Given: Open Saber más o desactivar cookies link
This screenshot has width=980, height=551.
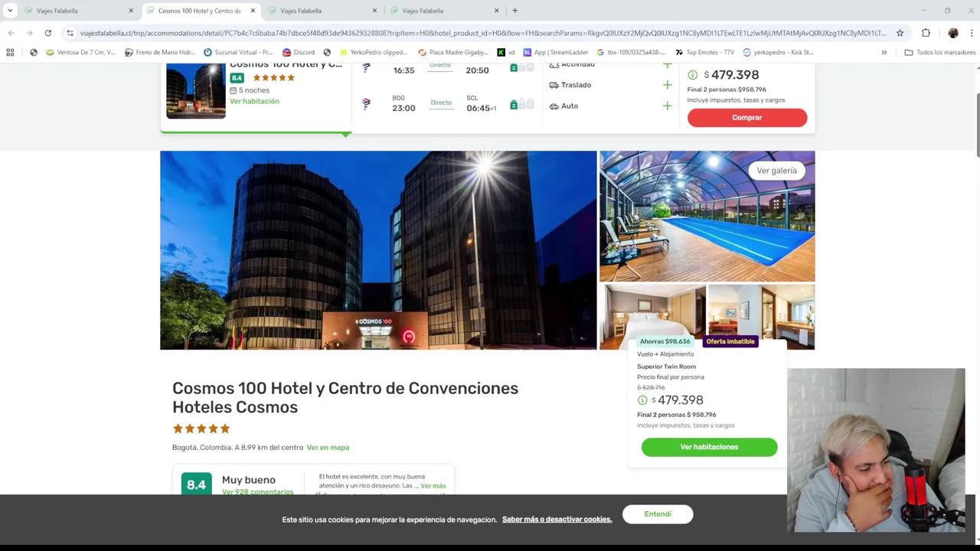Looking at the screenshot, I should coord(557,520).
